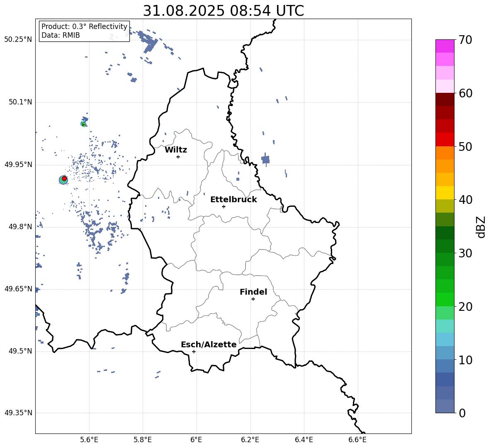Select the Ettelbruck city label
491x448 pixels.
pyautogui.click(x=233, y=200)
